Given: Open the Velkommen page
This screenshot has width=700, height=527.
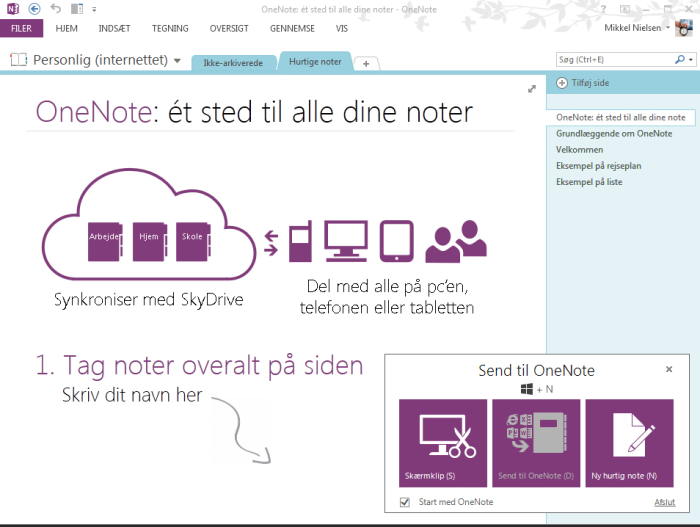Looking at the screenshot, I should click(x=579, y=150).
